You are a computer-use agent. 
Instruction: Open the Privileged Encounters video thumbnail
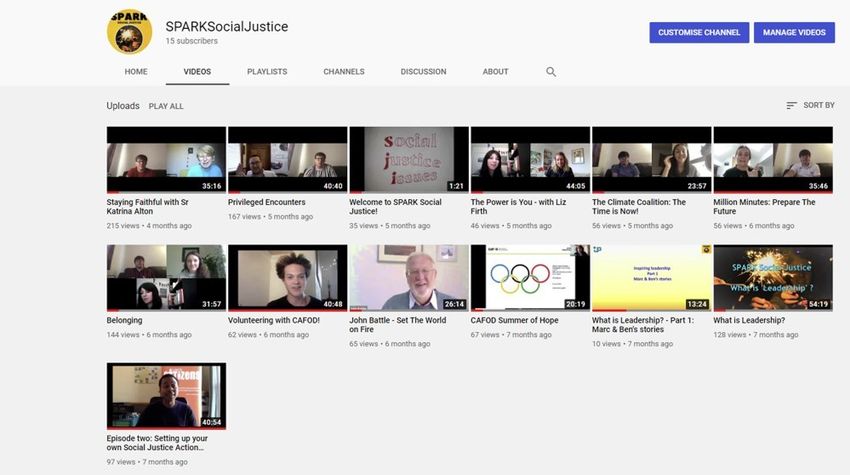pos(288,160)
